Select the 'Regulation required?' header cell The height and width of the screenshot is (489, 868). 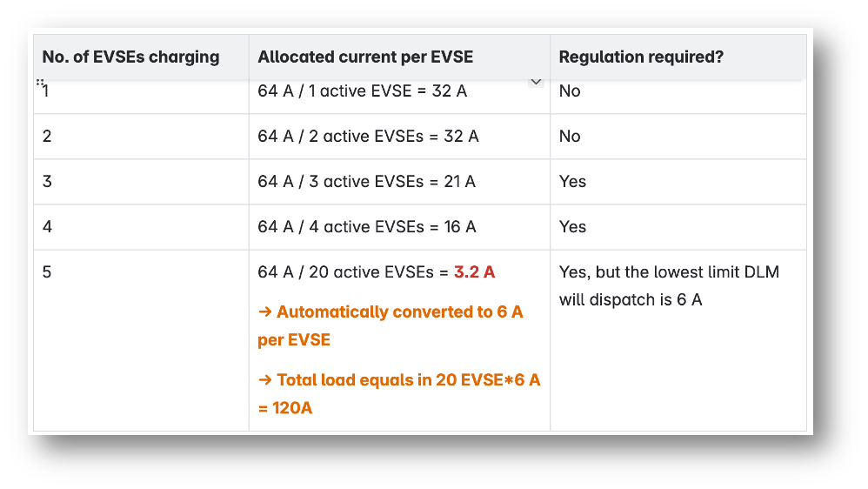pos(678,57)
